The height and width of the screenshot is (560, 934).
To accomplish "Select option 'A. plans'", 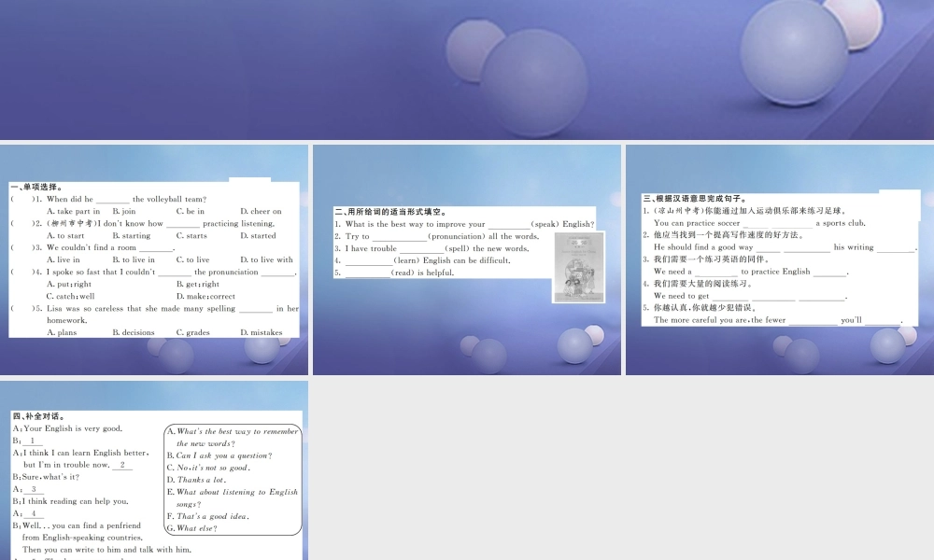I will point(62,332).
